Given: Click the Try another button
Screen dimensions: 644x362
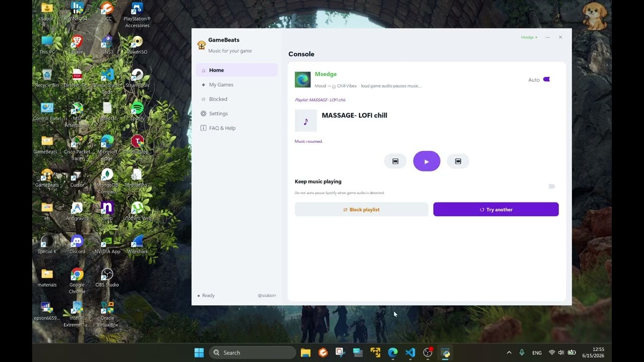Looking at the screenshot, I should coord(496,210).
